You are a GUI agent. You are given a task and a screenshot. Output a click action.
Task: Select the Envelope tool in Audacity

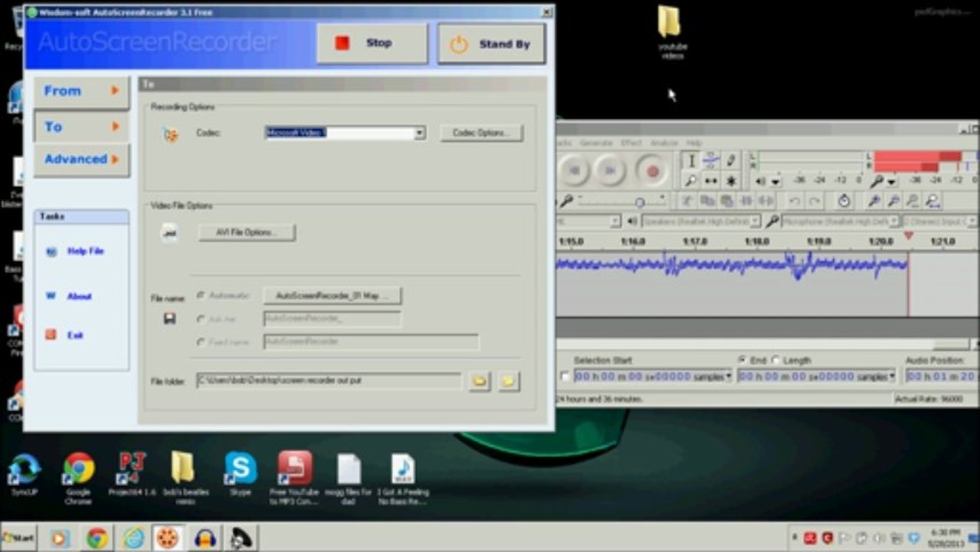point(710,161)
